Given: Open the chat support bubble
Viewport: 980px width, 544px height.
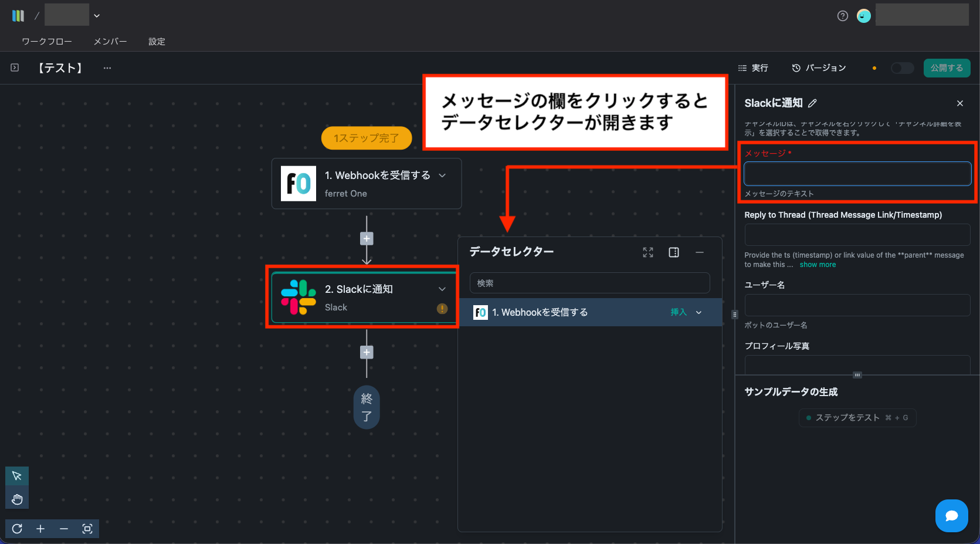Looking at the screenshot, I should click(952, 516).
